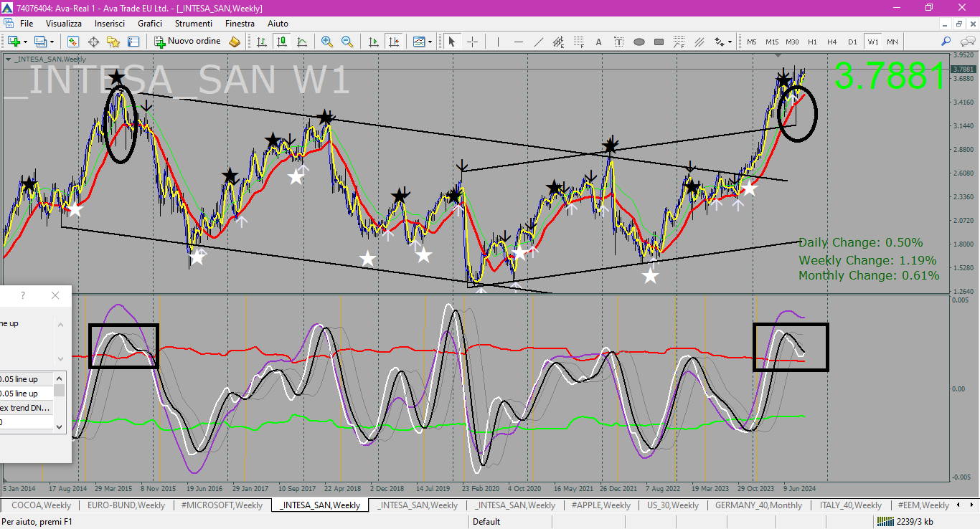Image resolution: width=980 pixels, height=529 pixels.
Task: Click help question mark in dialog
Action: (23, 295)
